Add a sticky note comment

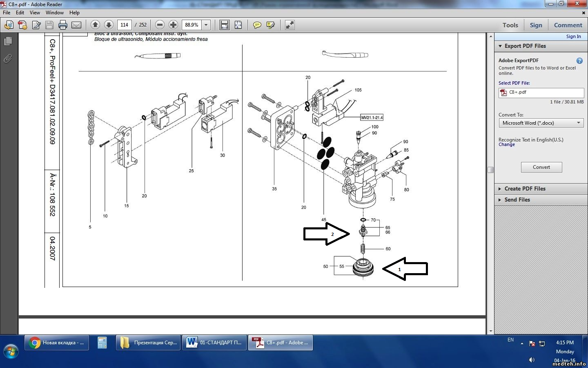tap(257, 25)
